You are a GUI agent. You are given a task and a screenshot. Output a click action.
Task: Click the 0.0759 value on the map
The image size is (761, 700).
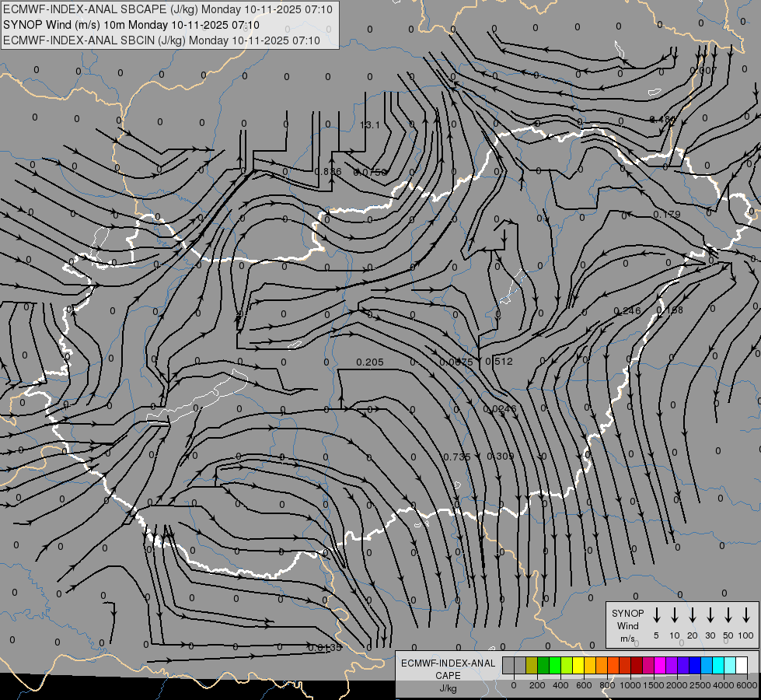[371, 172]
